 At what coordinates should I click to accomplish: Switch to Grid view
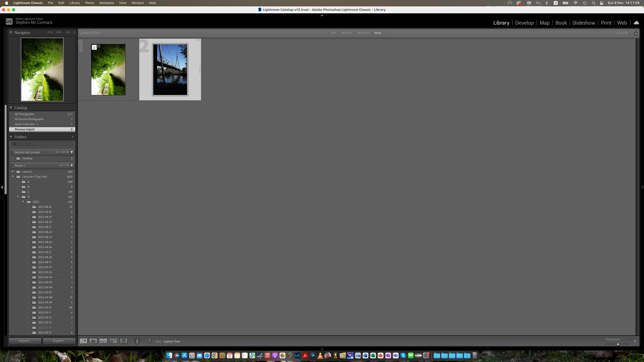[x=83, y=341]
